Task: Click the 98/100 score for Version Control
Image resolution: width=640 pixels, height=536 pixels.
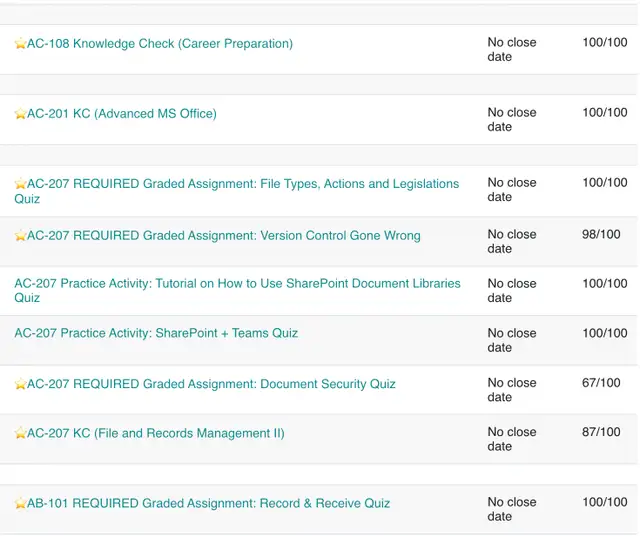Action: pos(601,234)
